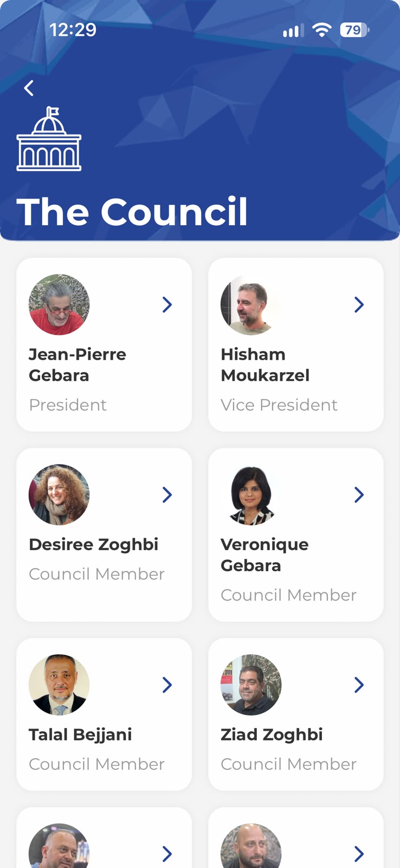Image resolution: width=400 pixels, height=868 pixels.
Task: Tap the back arrow icon
Action: coord(29,88)
